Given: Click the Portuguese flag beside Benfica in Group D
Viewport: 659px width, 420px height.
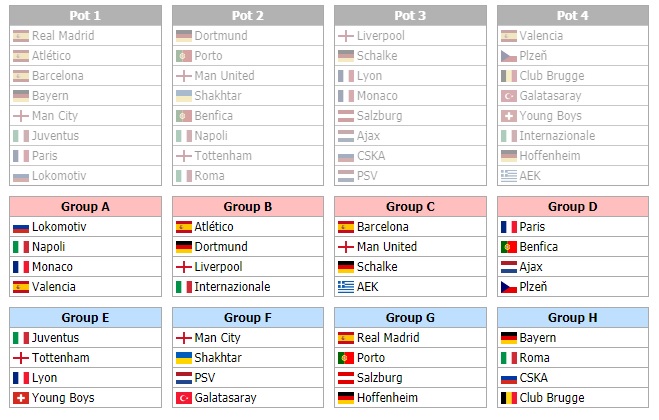Looking at the screenshot, I should 509,247.
